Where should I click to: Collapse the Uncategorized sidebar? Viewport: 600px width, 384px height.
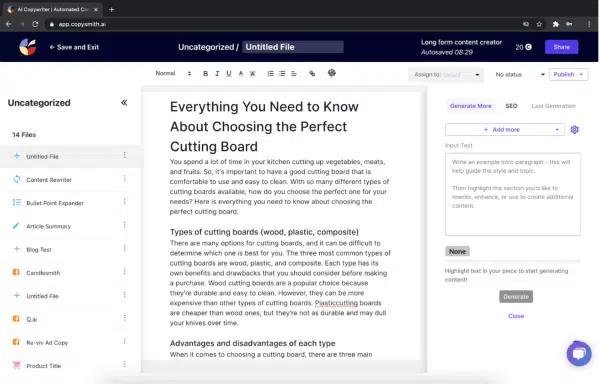pos(124,103)
